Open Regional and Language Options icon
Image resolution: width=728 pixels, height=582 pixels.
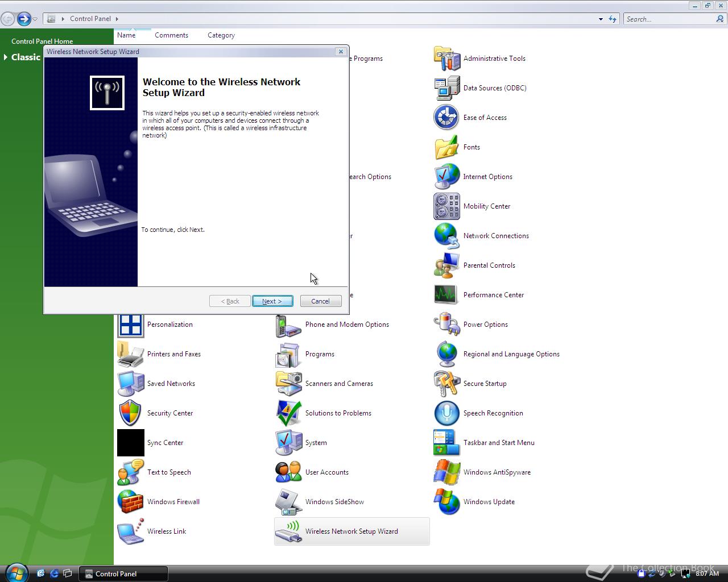click(446, 354)
